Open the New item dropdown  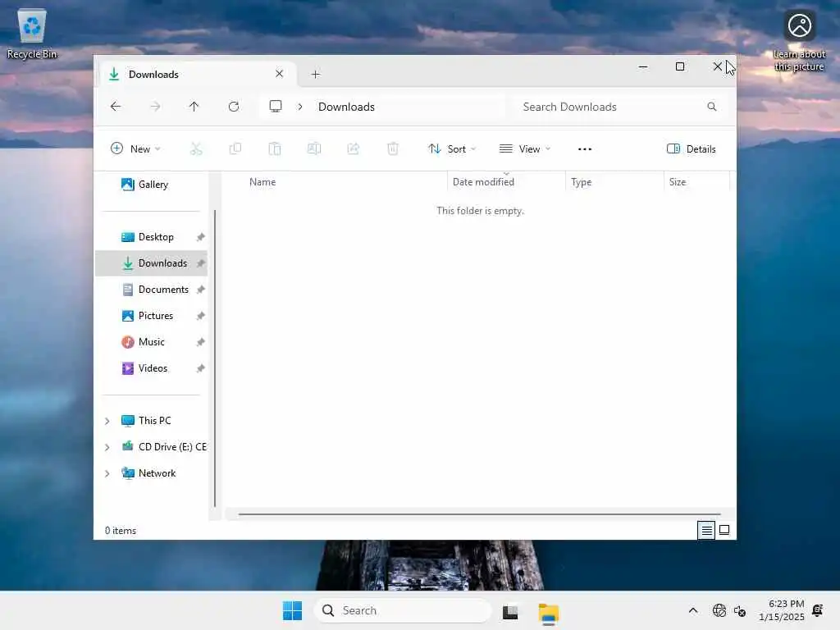click(x=135, y=149)
